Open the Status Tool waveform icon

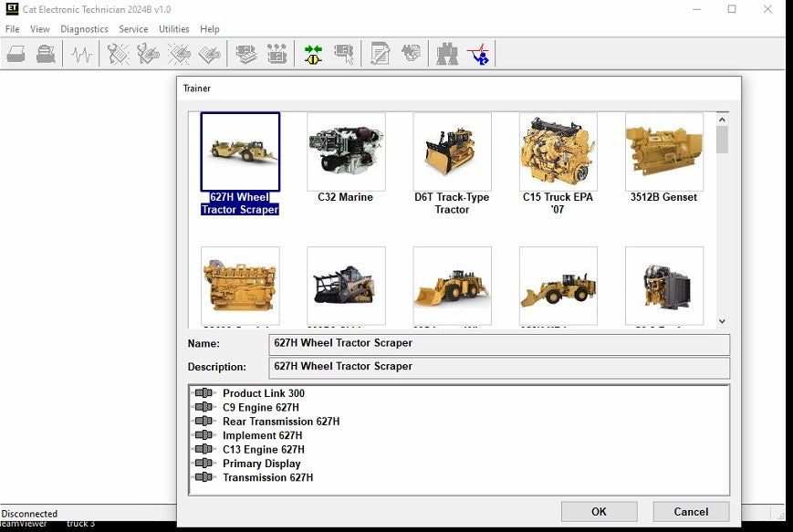point(82,55)
